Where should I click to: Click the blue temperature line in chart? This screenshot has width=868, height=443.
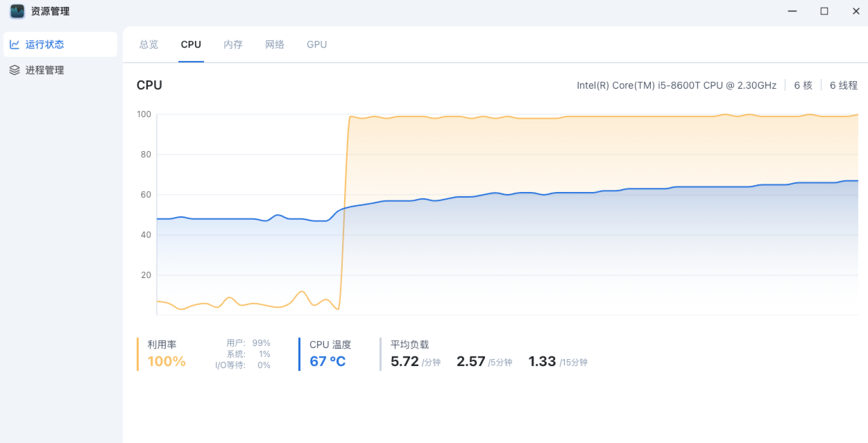pyautogui.click(x=555, y=193)
